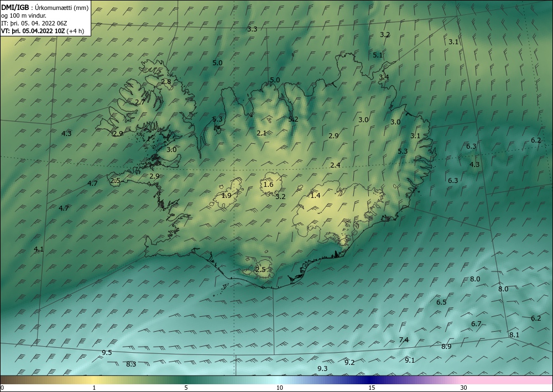Pick the pink end of the color bar
This screenshot has width=553, height=392.
[x=508, y=380]
